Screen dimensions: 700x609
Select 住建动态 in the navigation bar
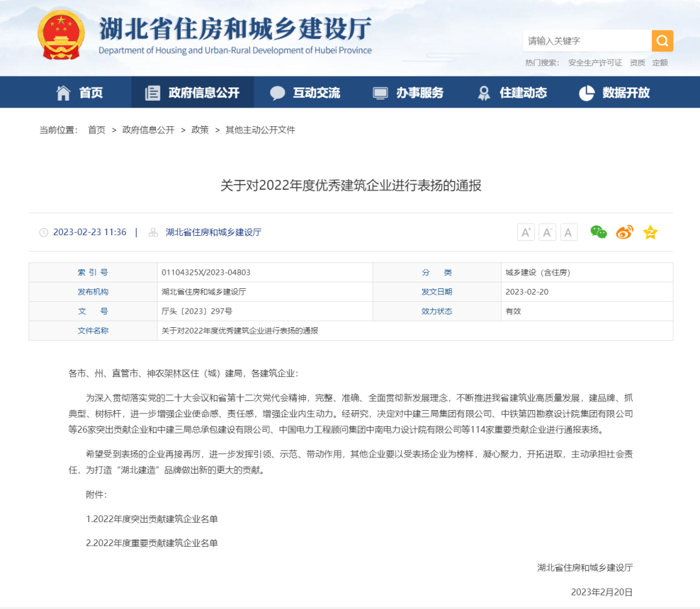click(x=512, y=93)
